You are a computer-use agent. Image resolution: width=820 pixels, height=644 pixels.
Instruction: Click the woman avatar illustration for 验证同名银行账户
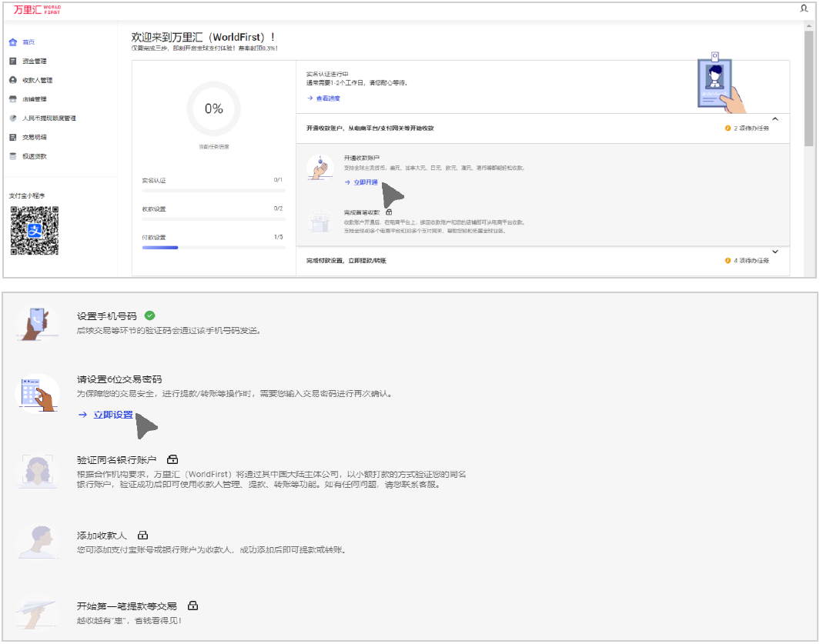[x=37, y=470]
